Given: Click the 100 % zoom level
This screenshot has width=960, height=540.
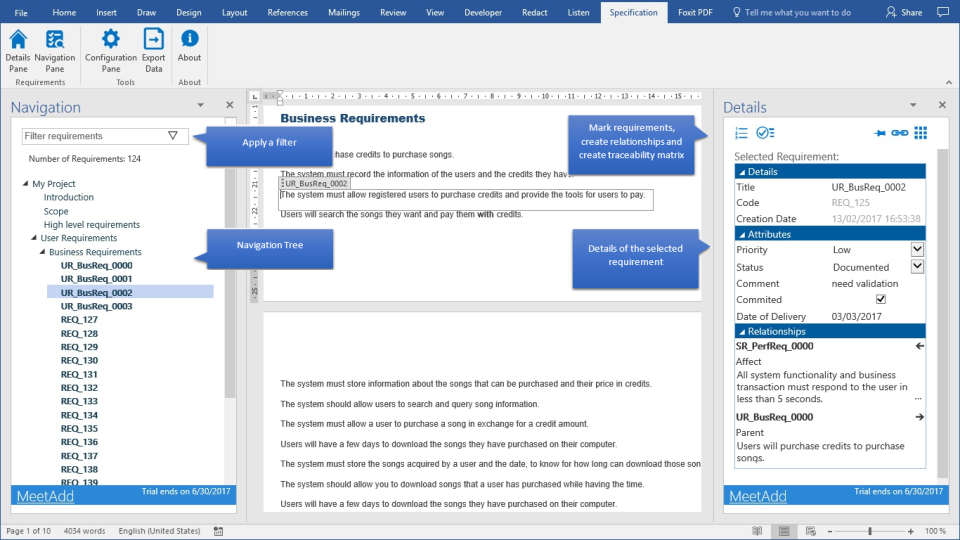Looking at the screenshot, I should tap(936, 531).
